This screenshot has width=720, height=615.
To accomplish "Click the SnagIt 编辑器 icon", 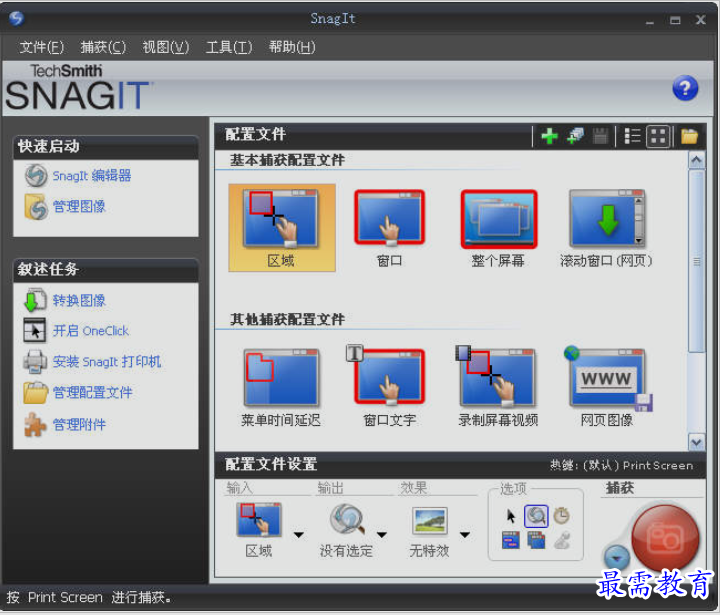I will click(36, 175).
